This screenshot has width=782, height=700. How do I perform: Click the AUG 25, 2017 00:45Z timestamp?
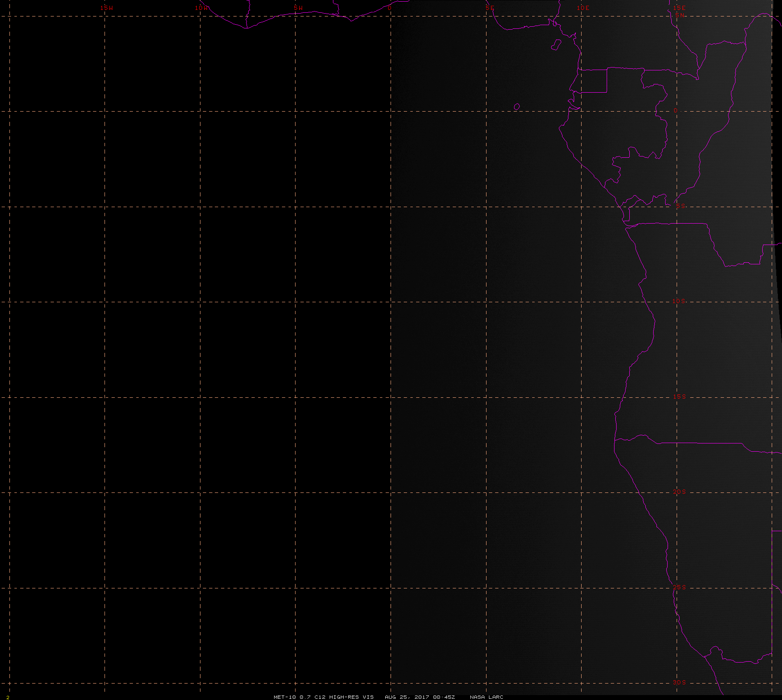pos(420,697)
